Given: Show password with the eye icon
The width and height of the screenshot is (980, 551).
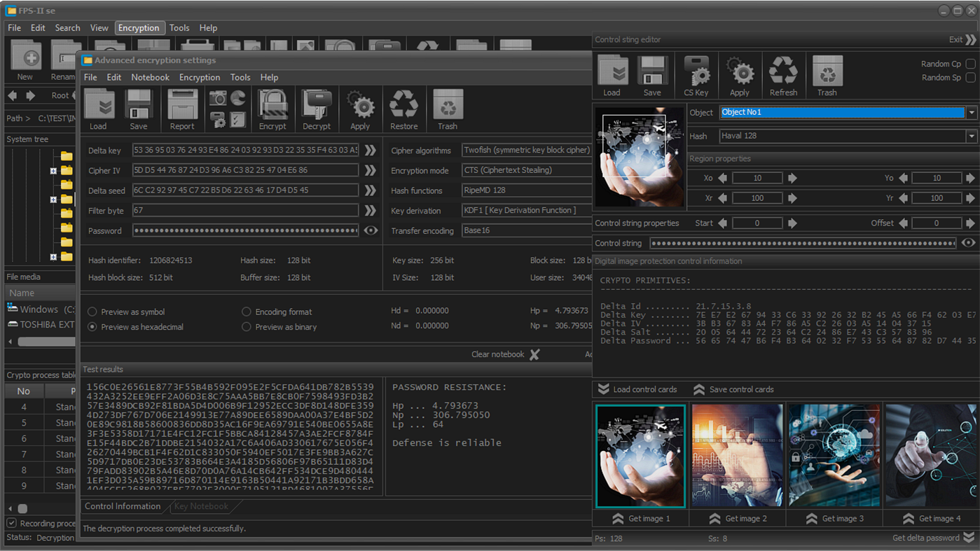Looking at the screenshot, I should pos(371,230).
